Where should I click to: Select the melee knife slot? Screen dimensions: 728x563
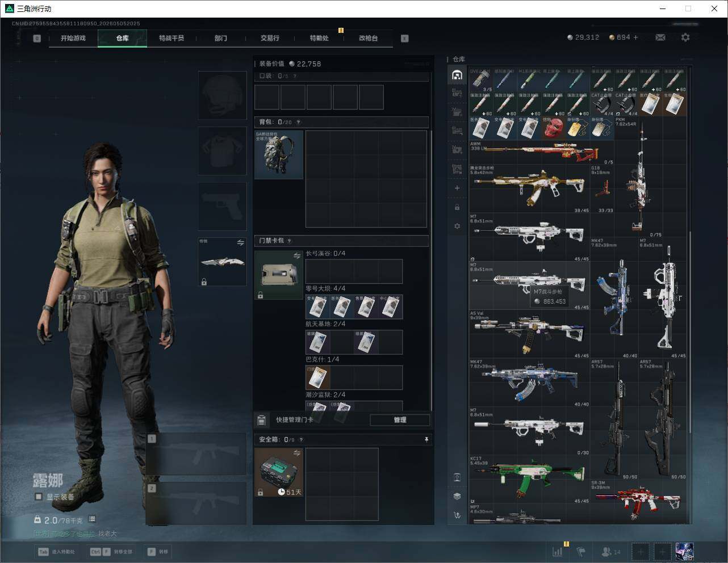point(222,262)
